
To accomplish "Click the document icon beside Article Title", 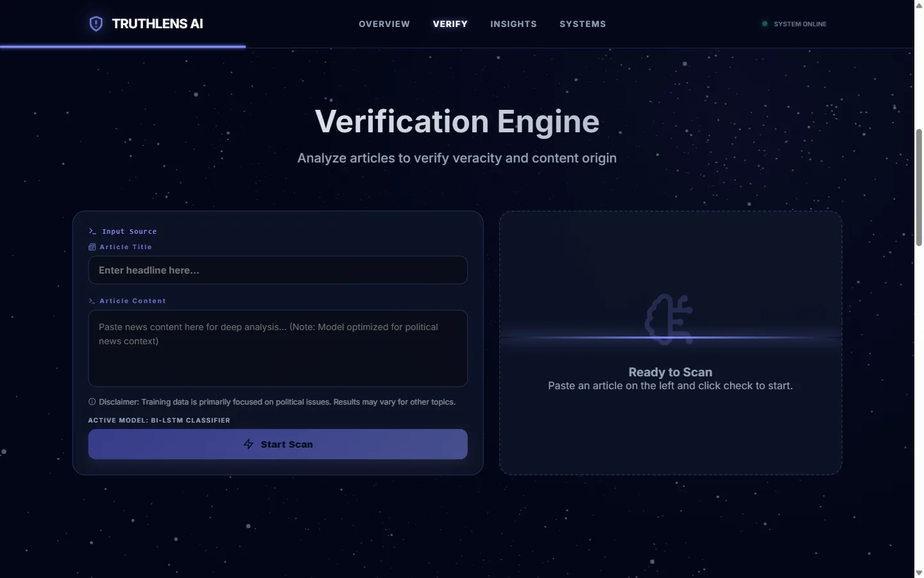I will click(92, 247).
